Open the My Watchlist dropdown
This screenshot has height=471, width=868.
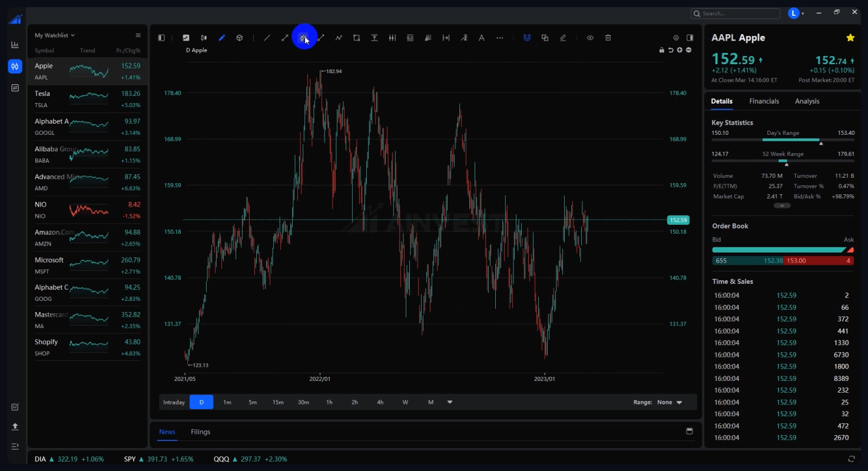[x=55, y=35]
